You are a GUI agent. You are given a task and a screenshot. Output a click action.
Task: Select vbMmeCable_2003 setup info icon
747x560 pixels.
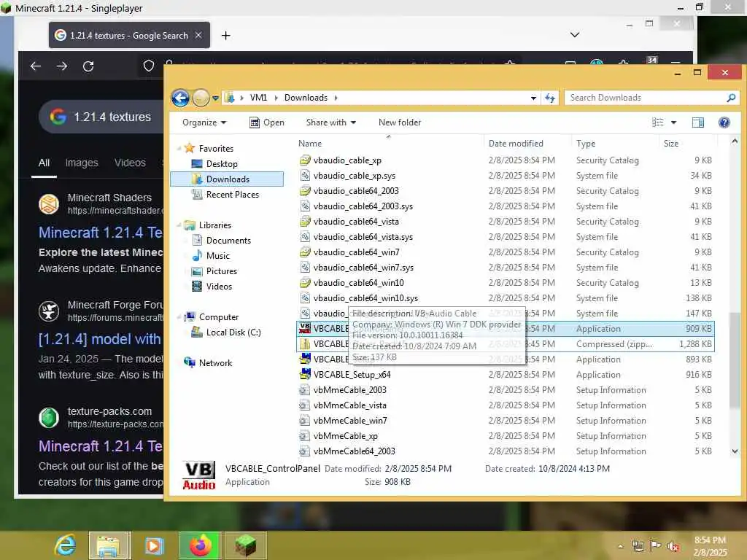tap(305, 390)
